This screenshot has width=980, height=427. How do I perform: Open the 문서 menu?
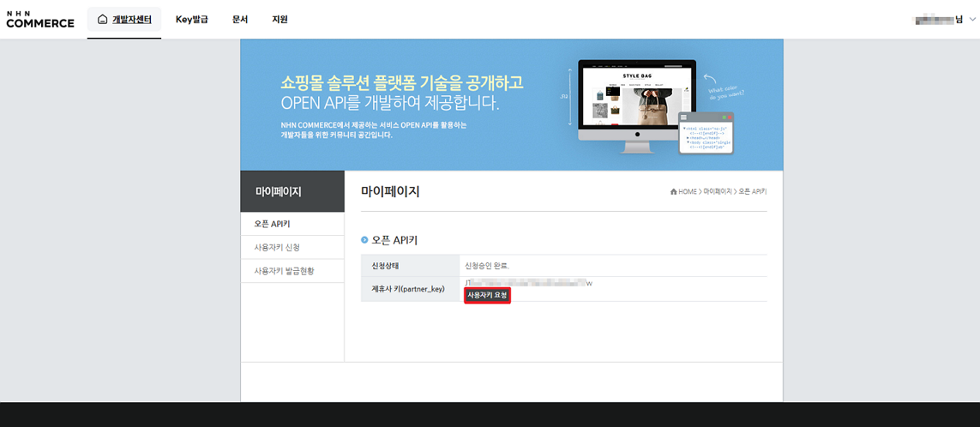[240, 19]
